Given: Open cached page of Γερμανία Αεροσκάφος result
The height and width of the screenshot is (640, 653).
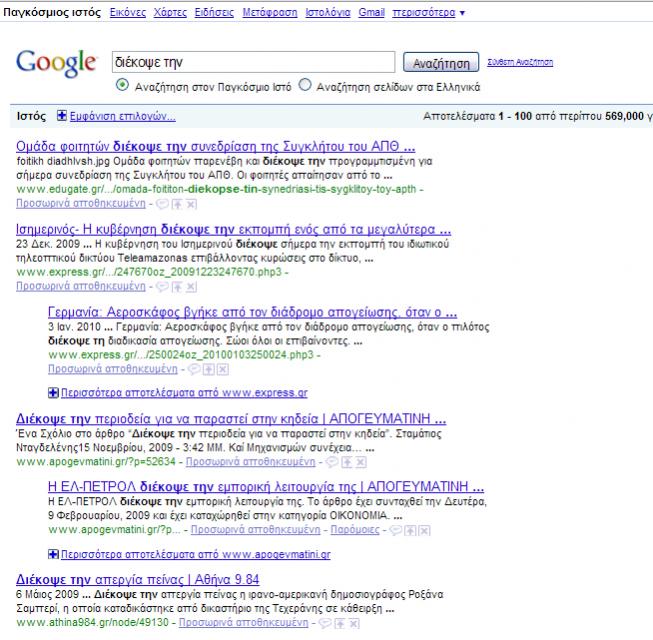Looking at the screenshot, I should (x=113, y=369).
